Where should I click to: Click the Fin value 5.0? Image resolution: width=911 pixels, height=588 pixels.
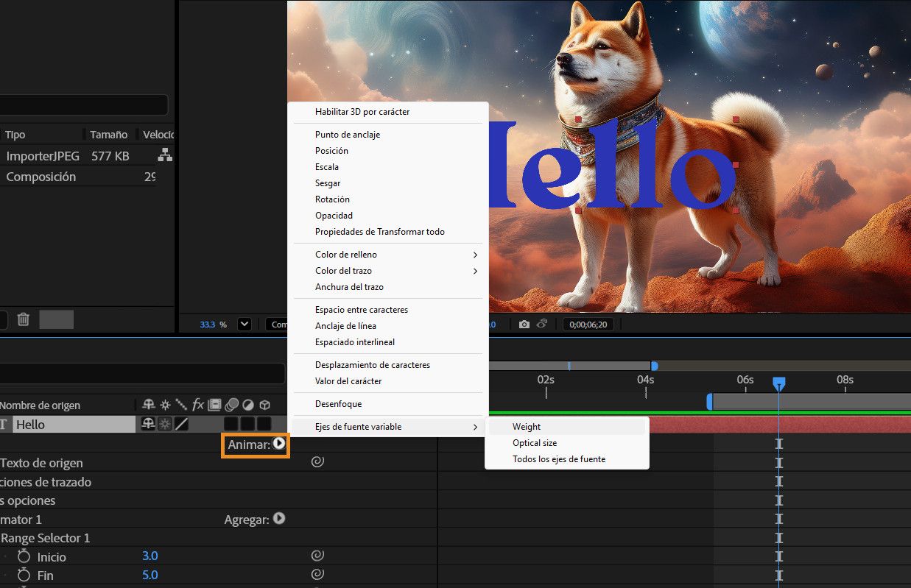click(x=150, y=575)
